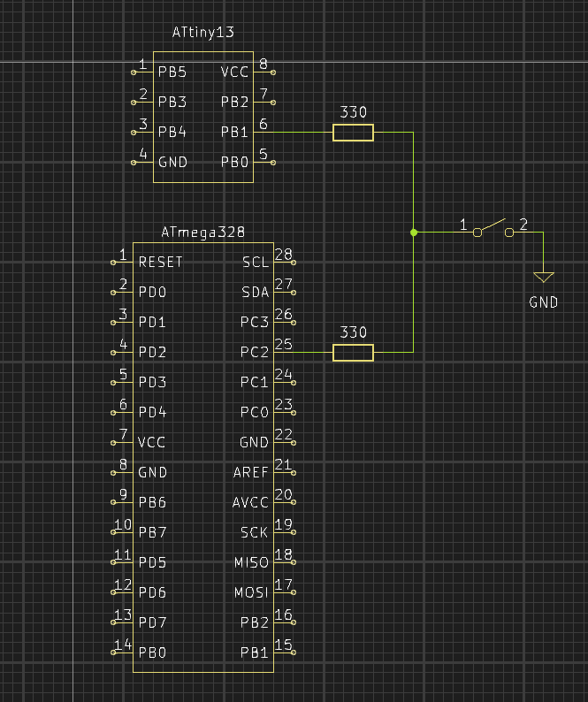Click the PC2 pin label
This screenshot has width=588, height=702.
255,352
